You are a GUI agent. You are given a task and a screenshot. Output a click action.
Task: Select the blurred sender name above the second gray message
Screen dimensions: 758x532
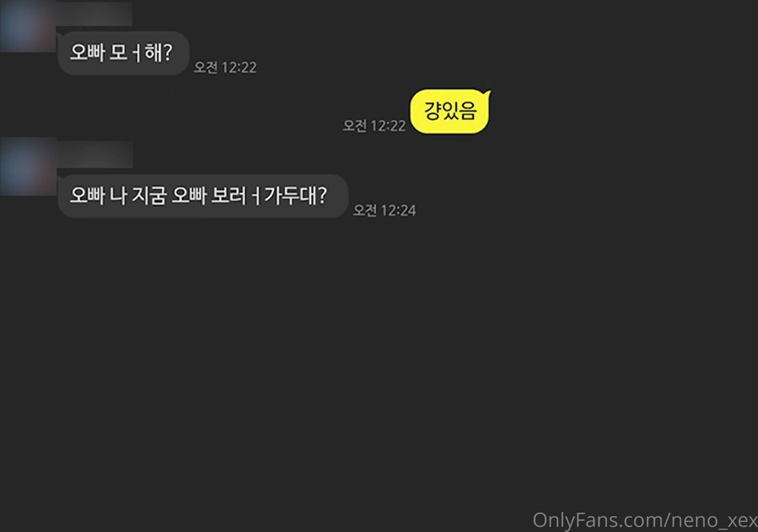coord(94,154)
